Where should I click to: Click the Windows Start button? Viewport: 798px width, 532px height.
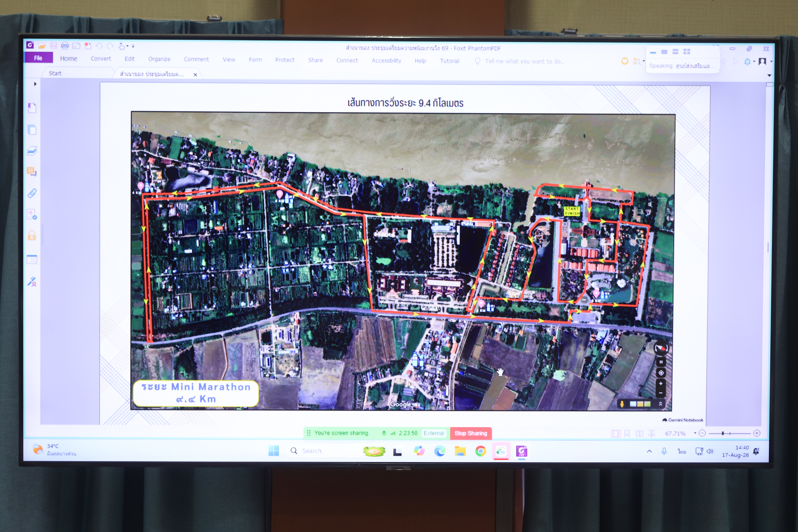(x=273, y=450)
